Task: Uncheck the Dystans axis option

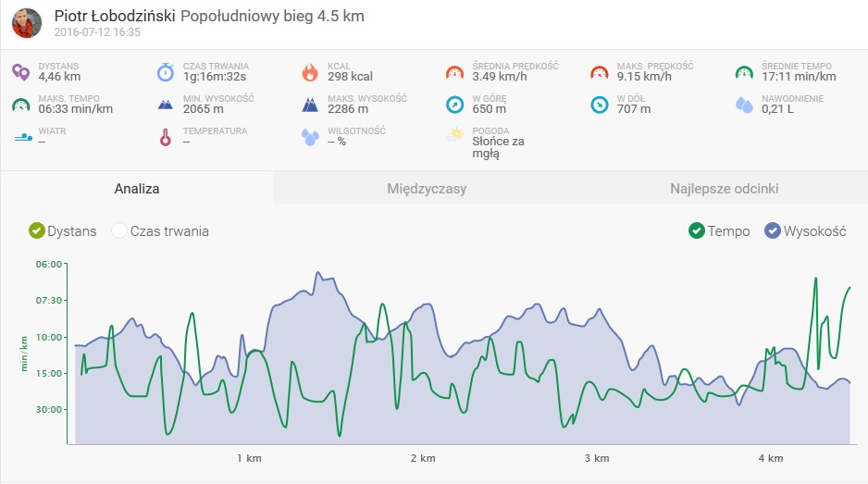Action: 37,231
